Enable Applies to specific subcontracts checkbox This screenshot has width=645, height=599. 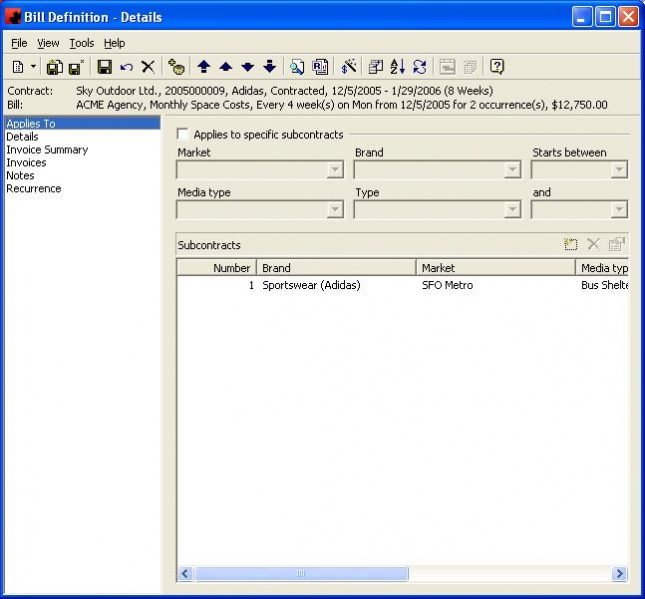coord(183,134)
